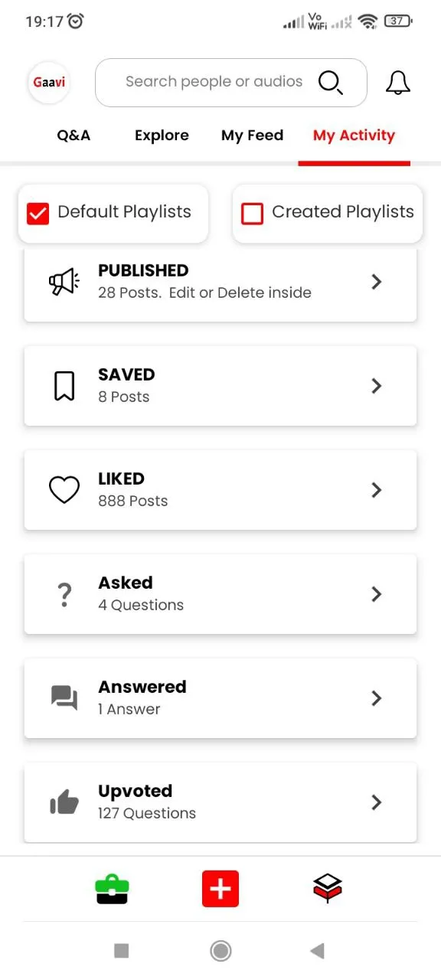Tap the search magnifier icon
441x980 pixels.
329,82
